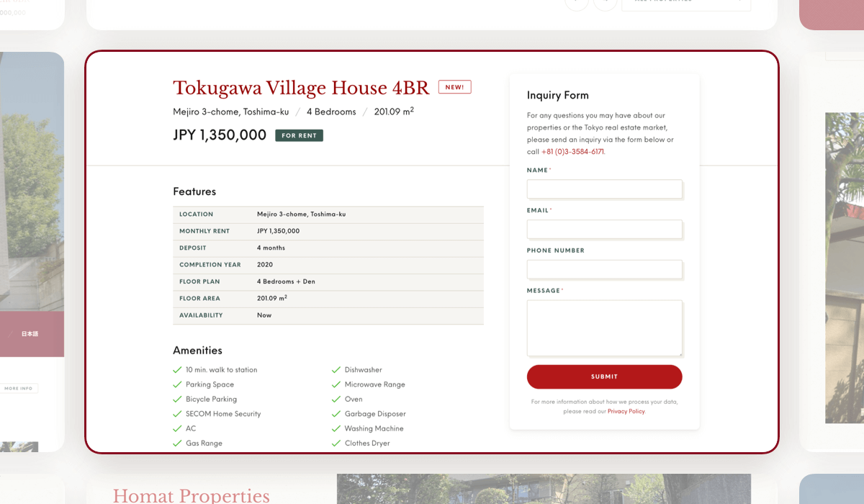The width and height of the screenshot is (864, 504).
Task: Click the FOR RENT tag
Action: tap(299, 135)
